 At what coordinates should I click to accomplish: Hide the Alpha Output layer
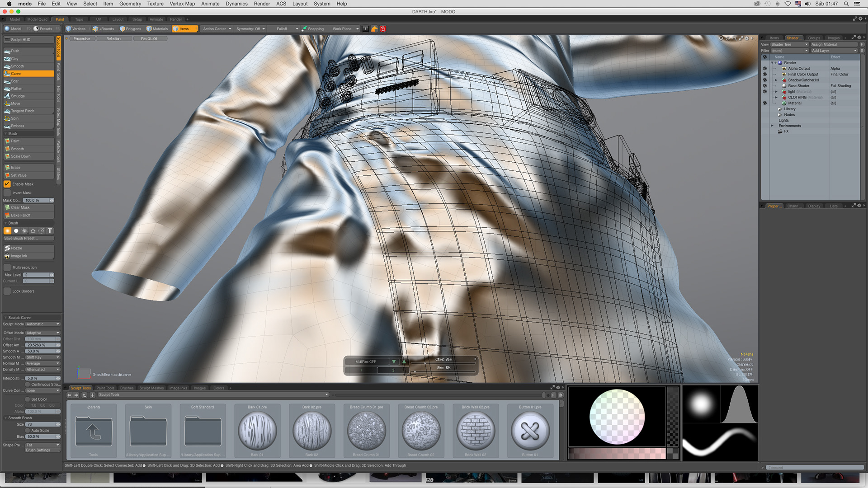coord(765,69)
